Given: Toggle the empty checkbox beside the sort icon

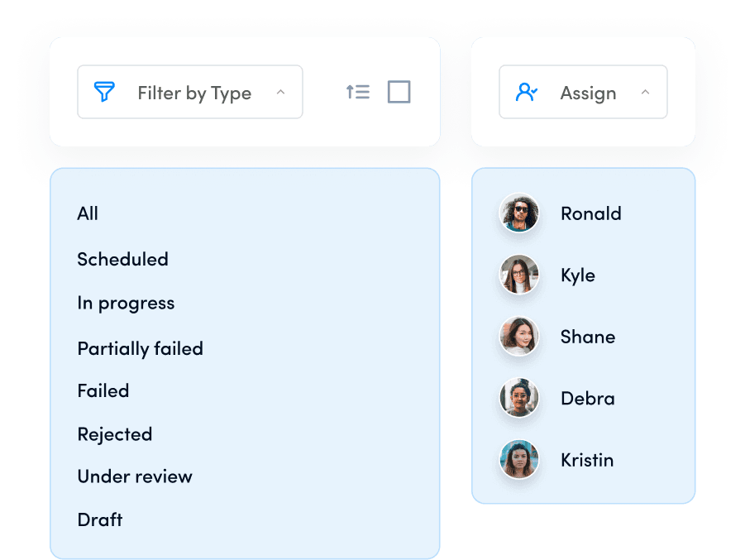Looking at the screenshot, I should [399, 92].
